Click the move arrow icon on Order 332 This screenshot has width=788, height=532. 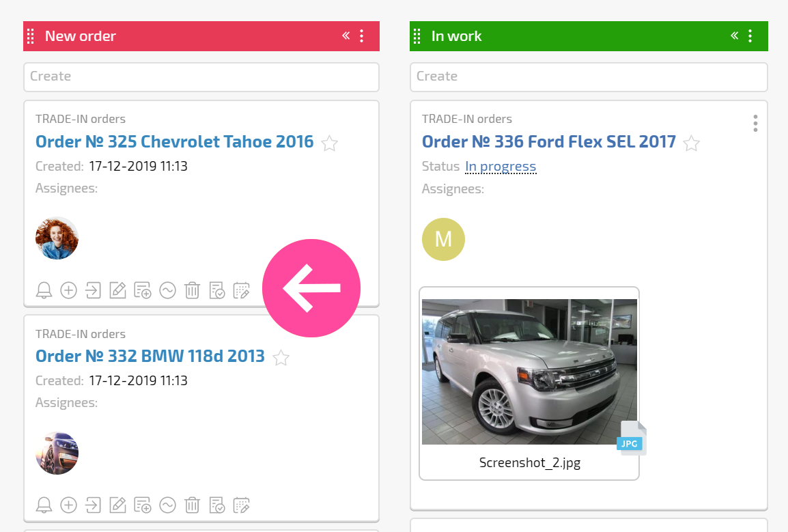click(93, 505)
